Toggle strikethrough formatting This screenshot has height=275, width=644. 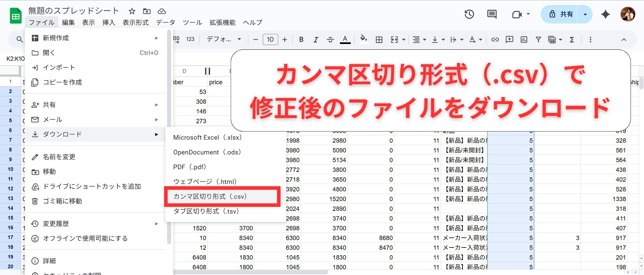pyautogui.click(x=330, y=40)
